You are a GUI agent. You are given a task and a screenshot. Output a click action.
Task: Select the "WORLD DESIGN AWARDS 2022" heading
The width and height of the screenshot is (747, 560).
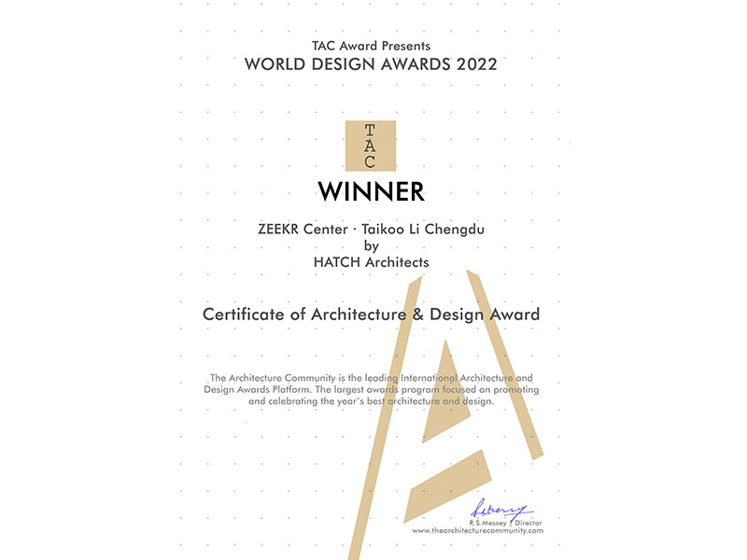point(371,64)
